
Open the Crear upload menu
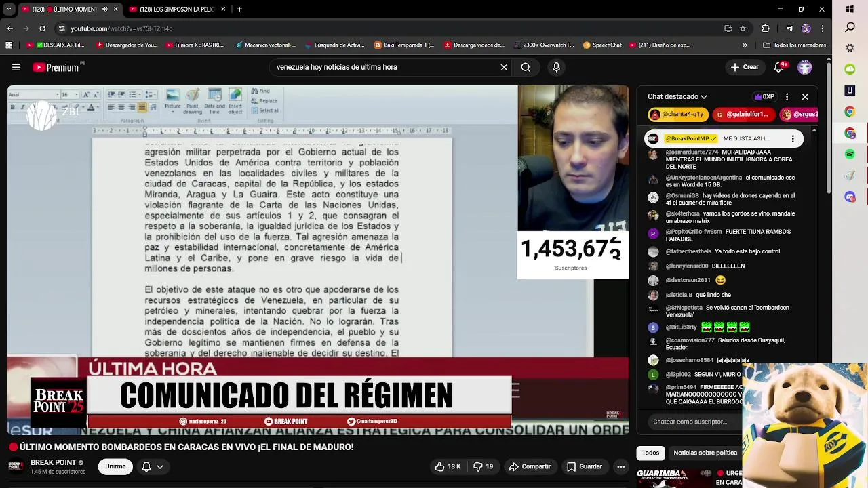point(745,67)
